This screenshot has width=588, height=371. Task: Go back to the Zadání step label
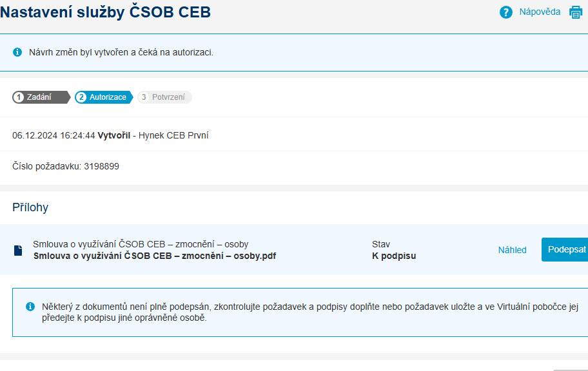(39, 97)
